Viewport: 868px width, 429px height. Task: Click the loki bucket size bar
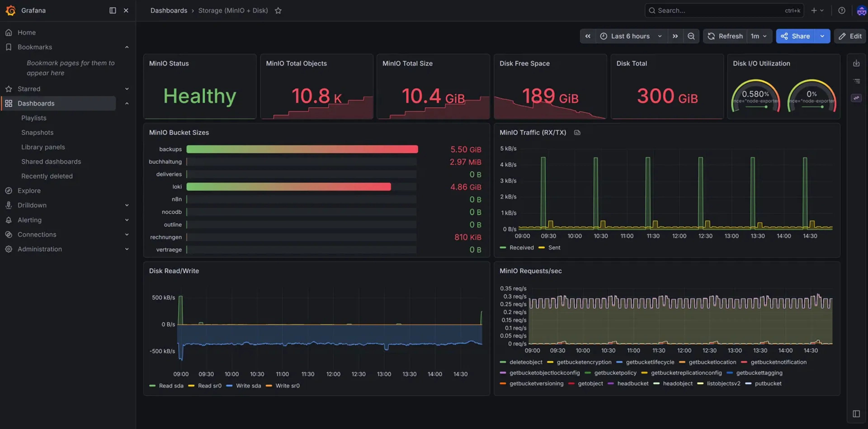288,187
